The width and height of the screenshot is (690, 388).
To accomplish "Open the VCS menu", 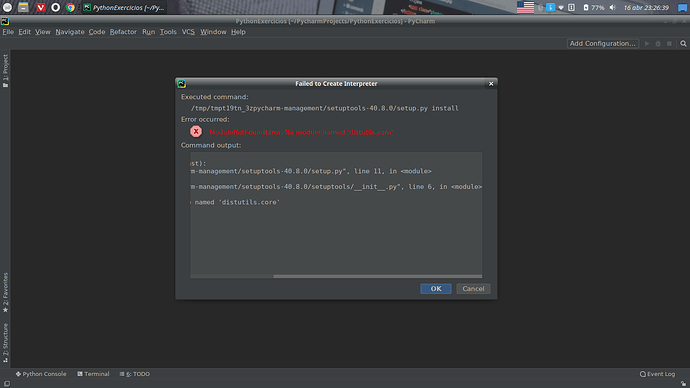I will pyautogui.click(x=188, y=32).
